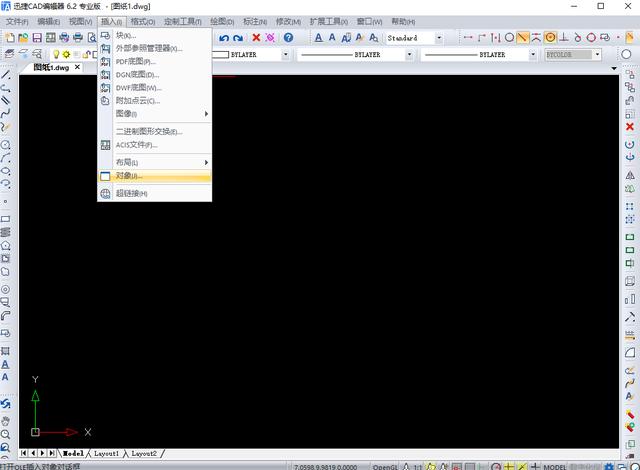Click the printer icon in toolbar
The height and width of the screenshot is (470, 640).
78,38
